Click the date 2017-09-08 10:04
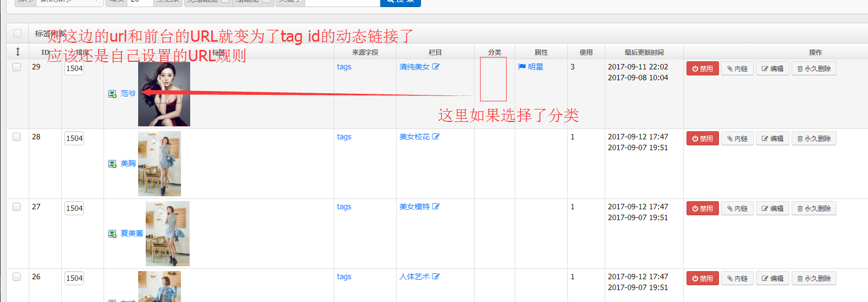The width and height of the screenshot is (868, 302). (x=638, y=78)
